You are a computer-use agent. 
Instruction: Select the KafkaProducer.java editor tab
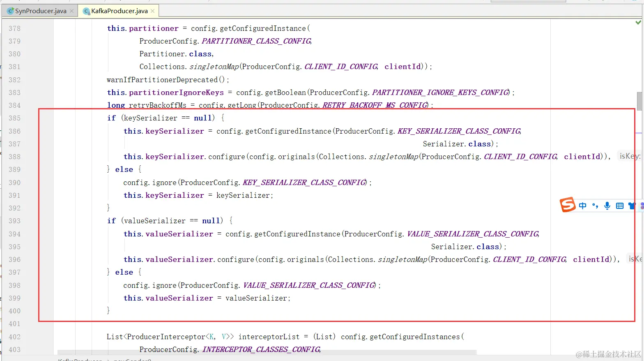119,11
